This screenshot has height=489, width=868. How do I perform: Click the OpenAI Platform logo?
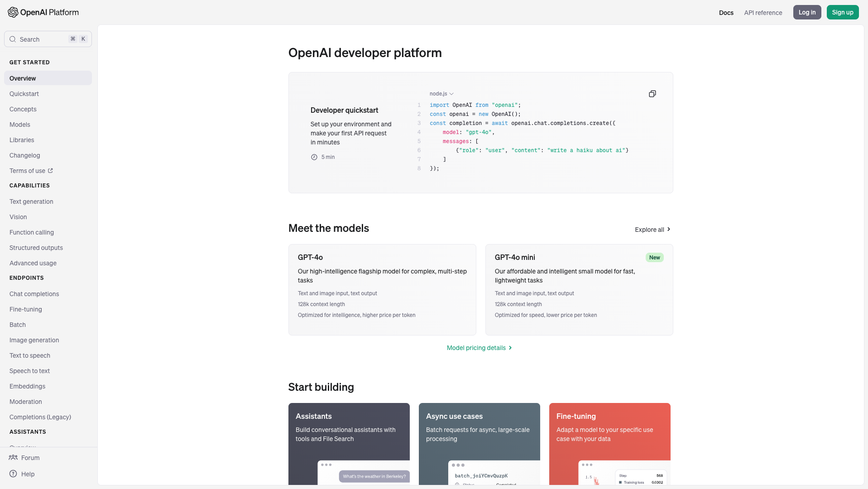(43, 12)
